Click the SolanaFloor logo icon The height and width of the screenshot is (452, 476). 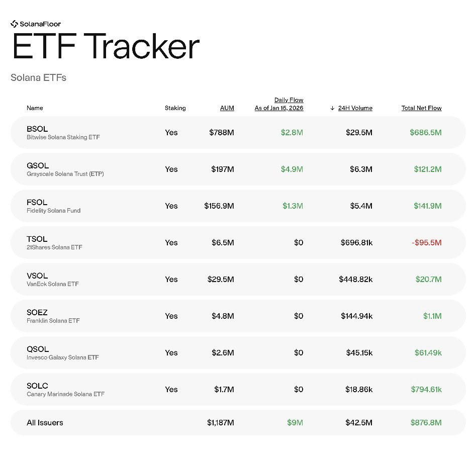point(14,24)
